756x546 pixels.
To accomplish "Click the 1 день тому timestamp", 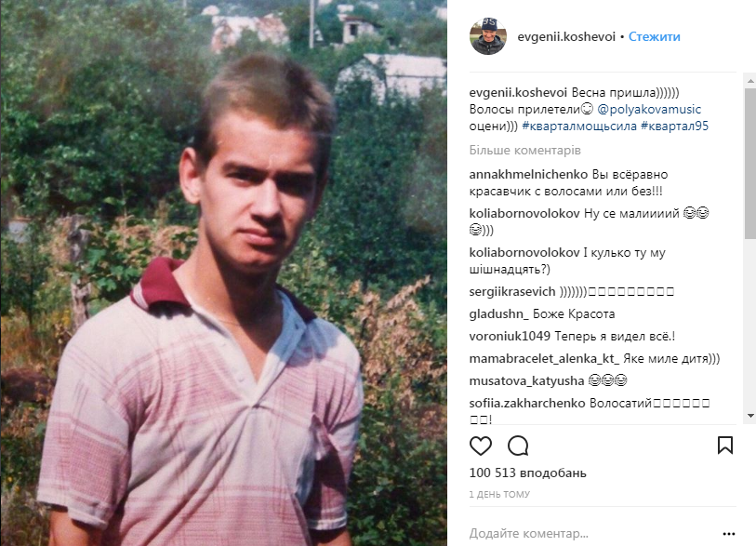I will point(499,495).
